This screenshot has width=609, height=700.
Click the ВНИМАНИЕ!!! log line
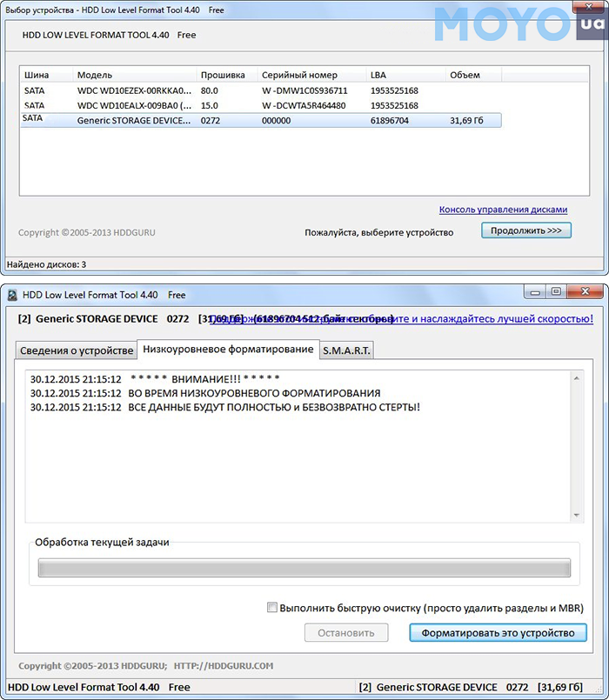[x=155, y=379]
